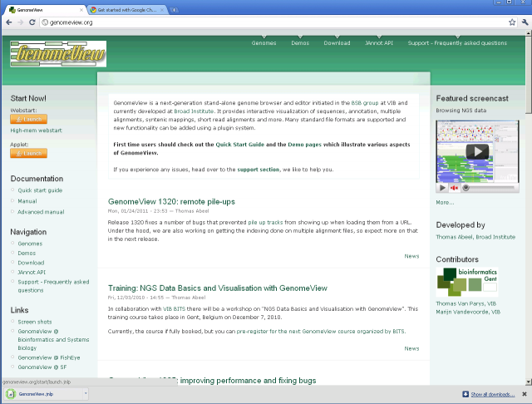The image size is (532, 404).
Task: Open the downloaded GenomeView.jnlp file
Action: click(x=43, y=394)
